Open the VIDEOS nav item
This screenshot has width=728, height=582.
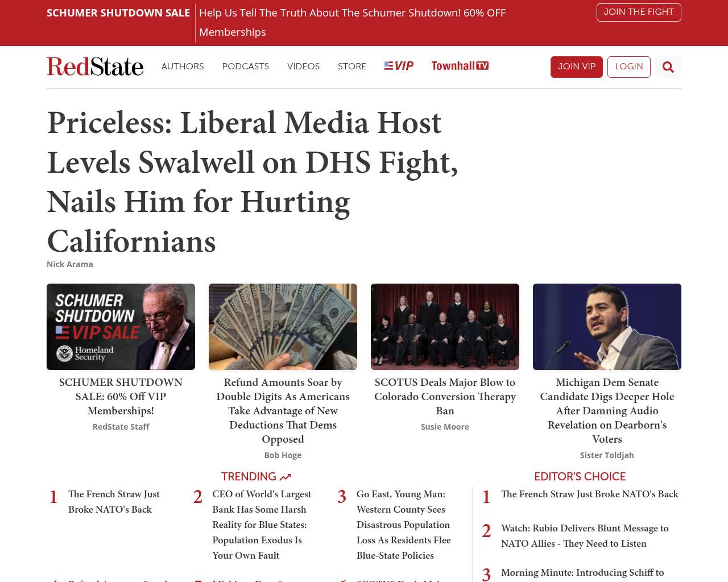(x=303, y=66)
